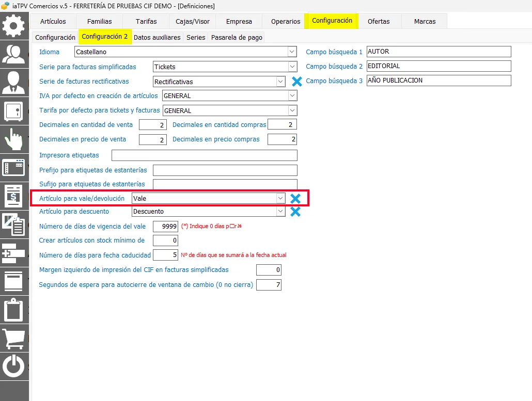Focus the Campo búsqueda 3 field
532x401 pixels.
click(439, 81)
